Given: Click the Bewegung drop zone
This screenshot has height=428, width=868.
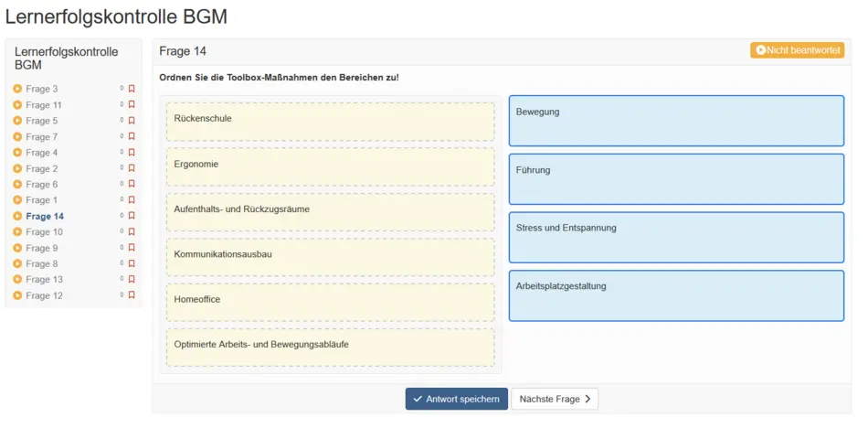Looking at the screenshot, I should click(675, 121).
